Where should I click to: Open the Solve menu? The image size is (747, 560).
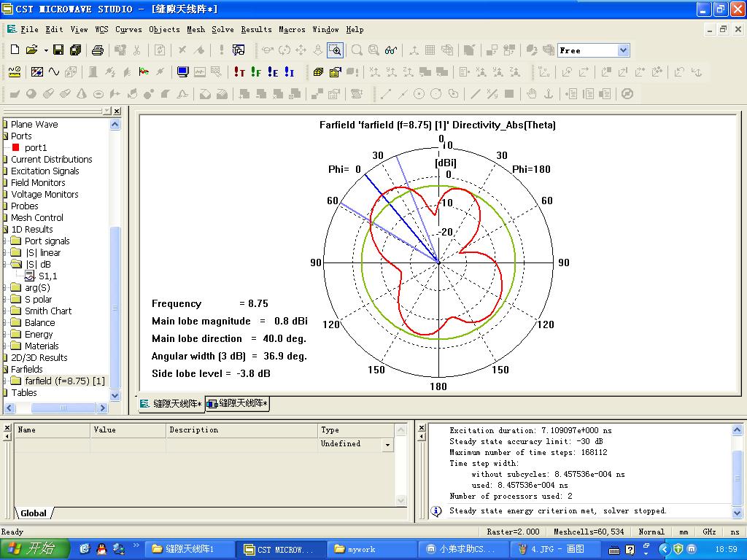coord(222,29)
